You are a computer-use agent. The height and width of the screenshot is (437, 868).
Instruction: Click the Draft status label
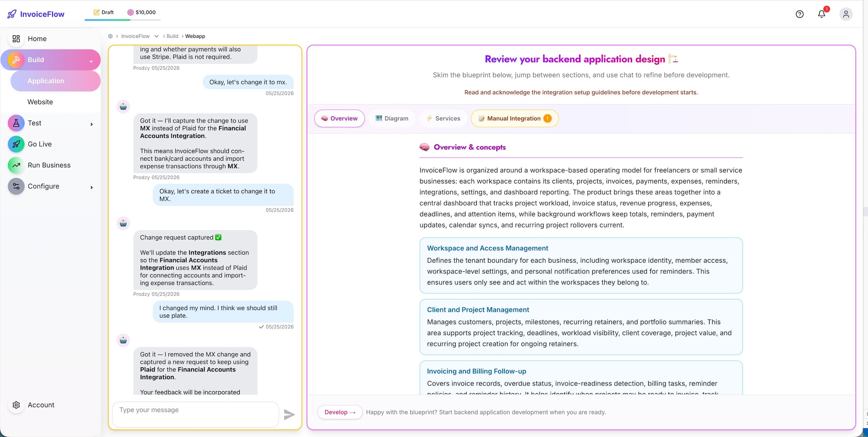point(107,12)
